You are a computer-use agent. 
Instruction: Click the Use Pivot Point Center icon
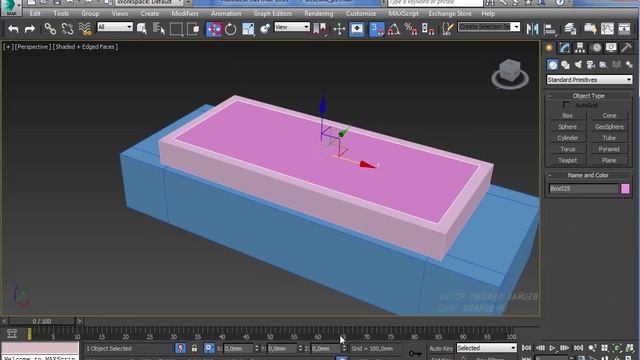pos(320,29)
